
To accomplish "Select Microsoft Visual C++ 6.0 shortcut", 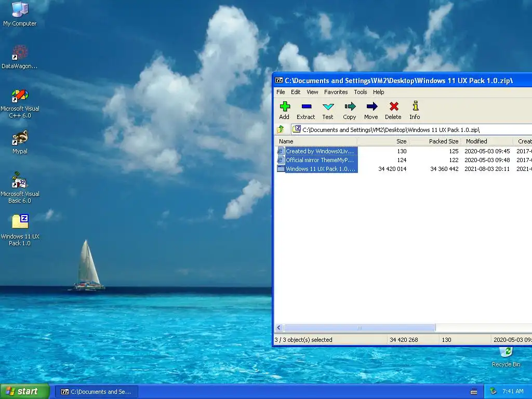I will tap(20, 96).
